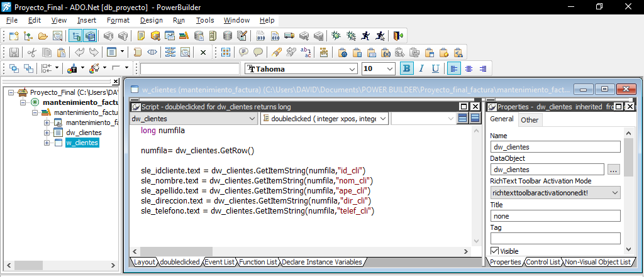Click the Tag input field
Screen dimensions: 644x277
[555, 239]
